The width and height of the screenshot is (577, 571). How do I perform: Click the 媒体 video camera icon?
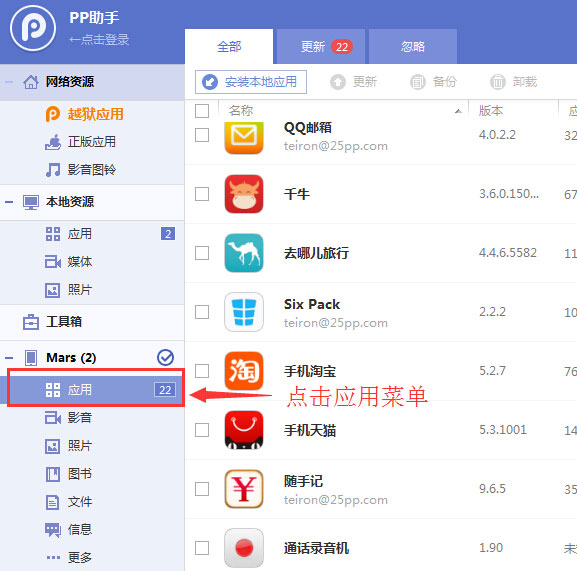(x=53, y=262)
